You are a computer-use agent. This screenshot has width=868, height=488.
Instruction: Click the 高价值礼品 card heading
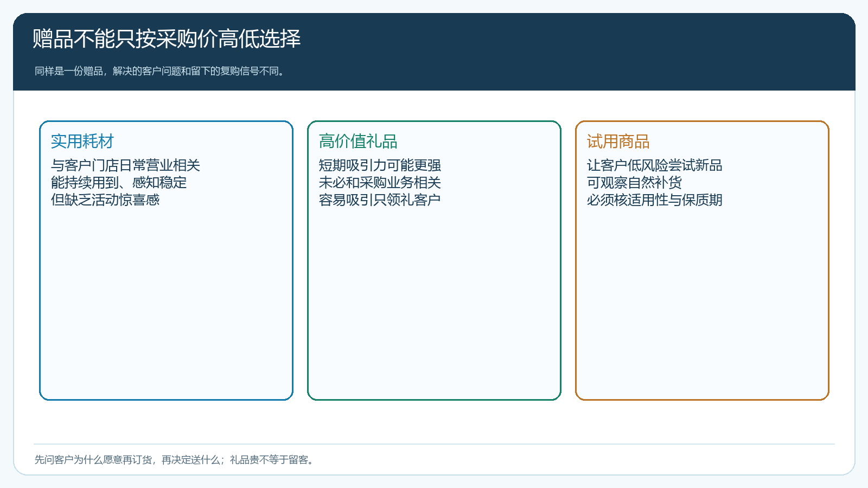[358, 142]
